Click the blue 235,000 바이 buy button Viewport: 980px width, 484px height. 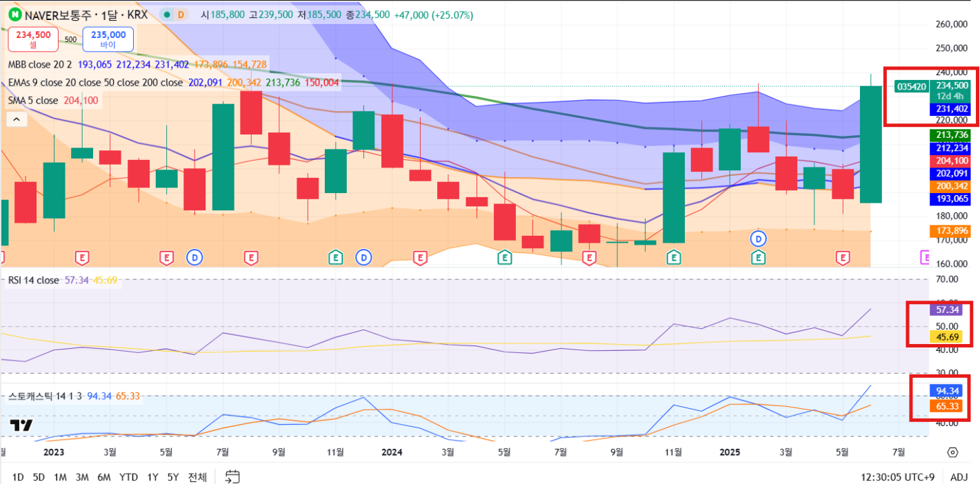coord(108,39)
